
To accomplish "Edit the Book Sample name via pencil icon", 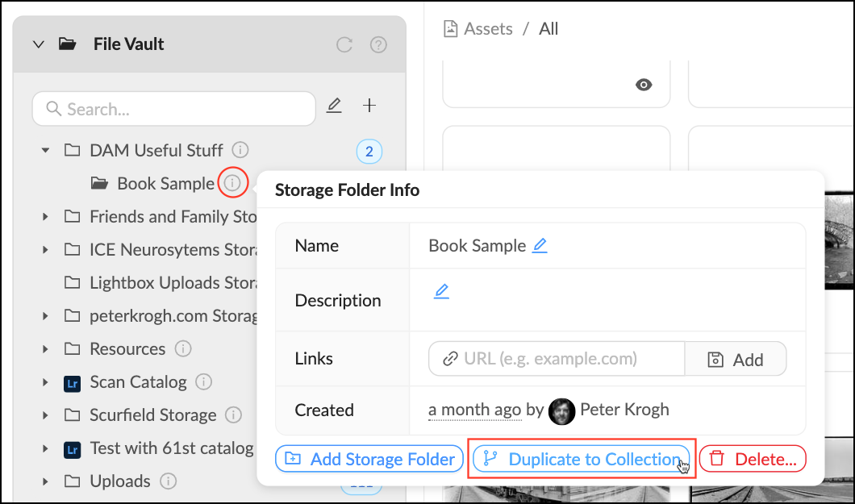I will click(539, 244).
